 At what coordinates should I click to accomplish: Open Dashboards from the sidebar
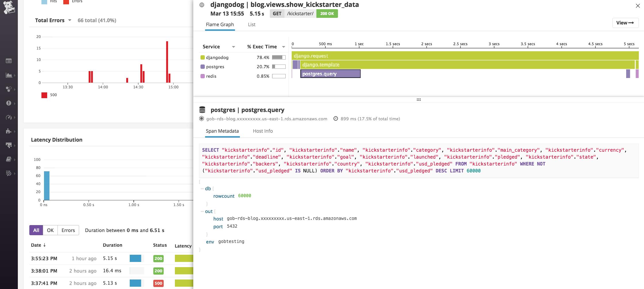pos(9,75)
